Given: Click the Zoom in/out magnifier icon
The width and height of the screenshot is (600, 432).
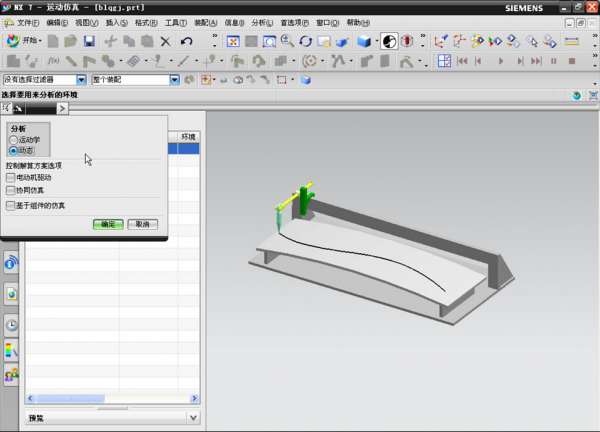Looking at the screenshot, I should 287,41.
